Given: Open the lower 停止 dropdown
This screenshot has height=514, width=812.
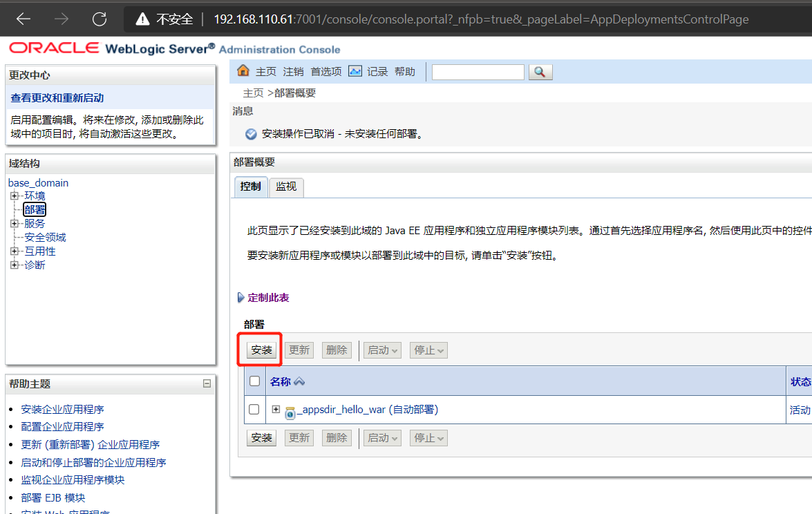Looking at the screenshot, I should (428, 439).
